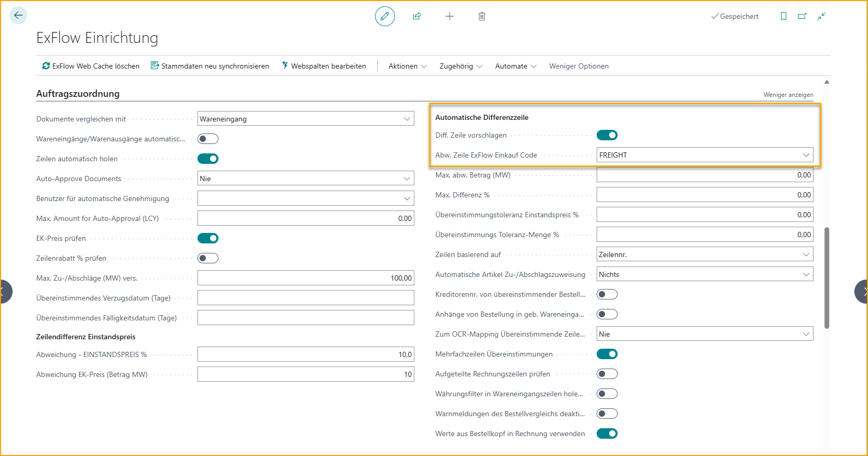Open the Zugehörig menu

click(460, 66)
